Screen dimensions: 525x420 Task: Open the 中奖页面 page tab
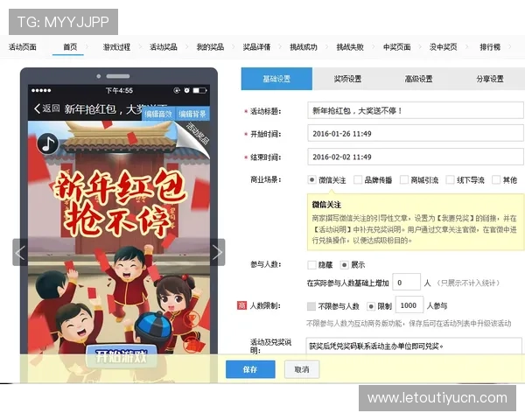point(397,47)
